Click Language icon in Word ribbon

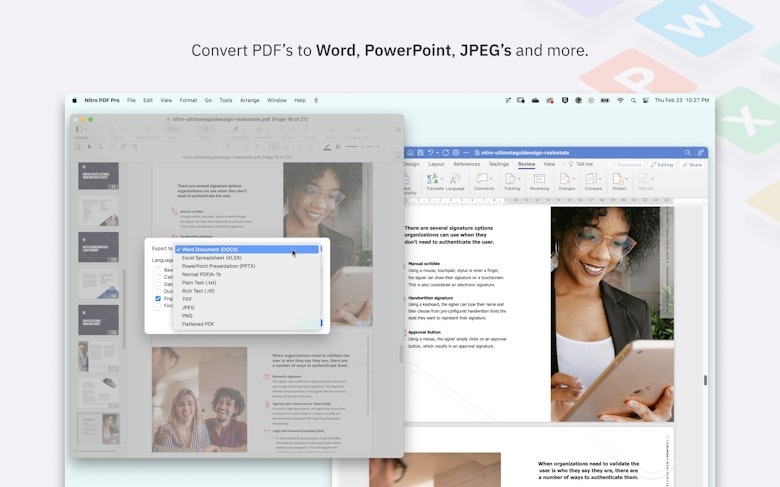pyautogui.click(x=455, y=182)
